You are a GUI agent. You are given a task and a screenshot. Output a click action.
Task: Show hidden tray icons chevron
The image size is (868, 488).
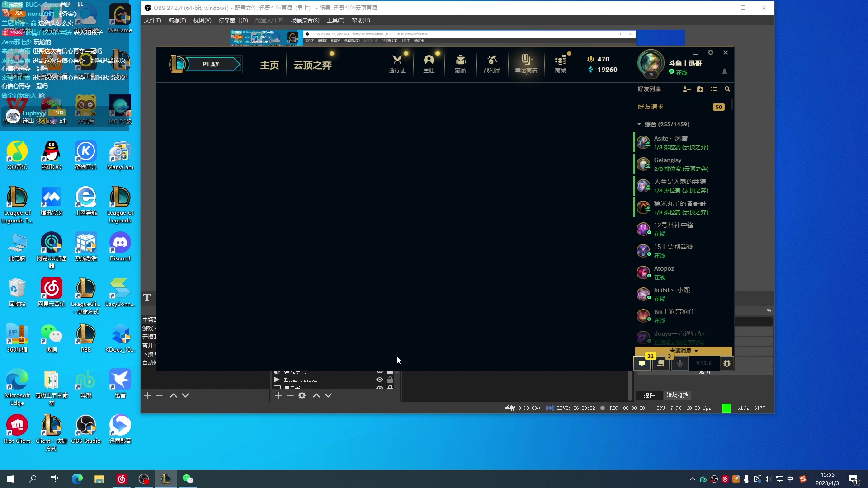[692, 479]
